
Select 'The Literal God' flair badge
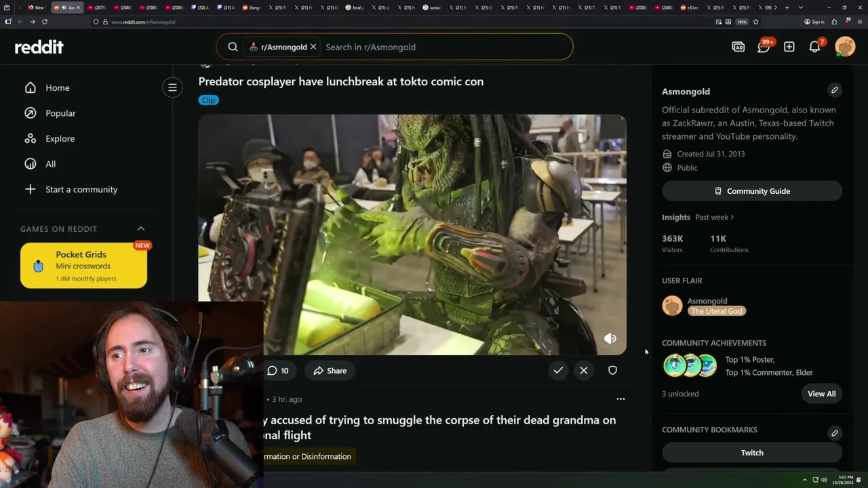coord(717,311)
